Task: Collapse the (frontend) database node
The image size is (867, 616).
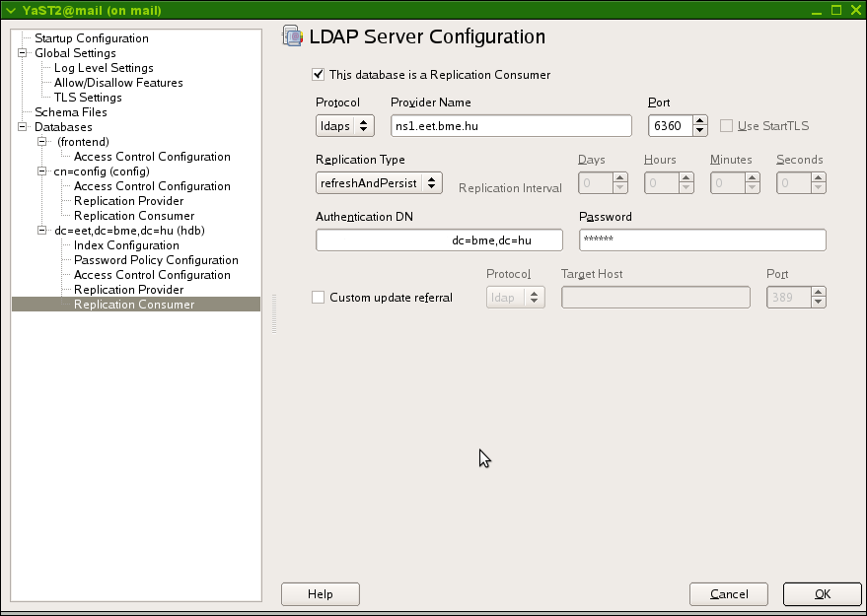Action: point(42,141)
